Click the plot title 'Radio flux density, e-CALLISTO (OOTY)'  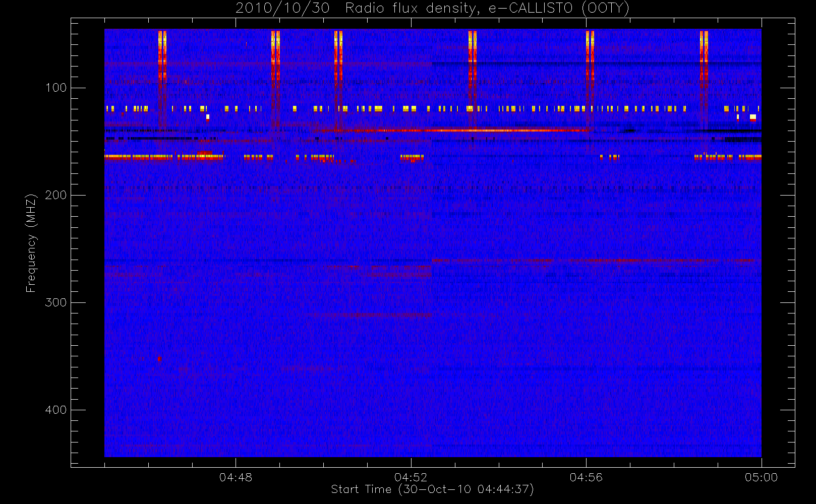(x=487, y=8)
